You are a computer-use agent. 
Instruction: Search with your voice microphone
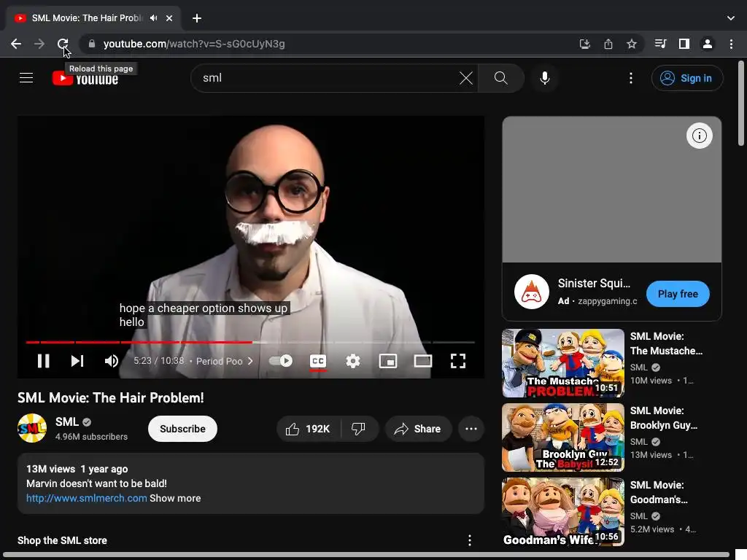point(544,77)
